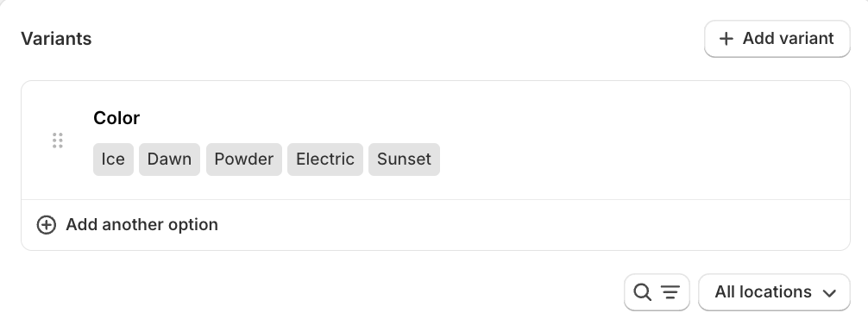Viewport: 868px width, 319px height.
Task: Click the Add variant button
Action: 777,39
